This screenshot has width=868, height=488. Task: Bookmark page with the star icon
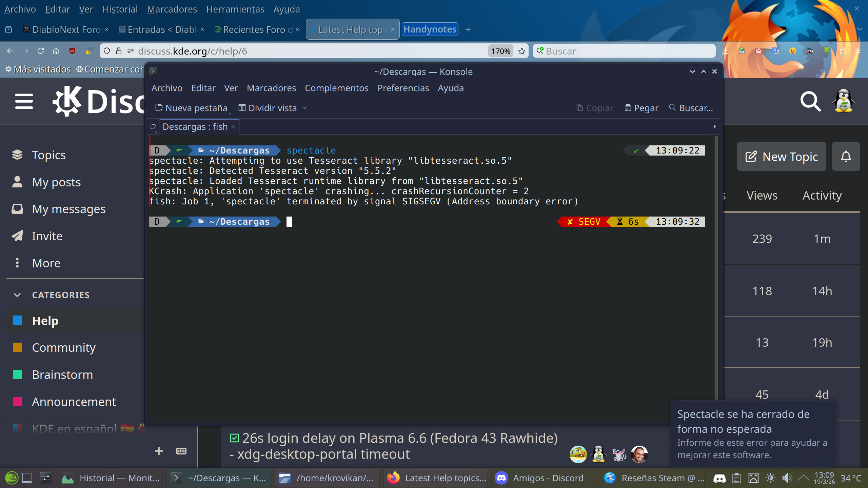point(522,51)
